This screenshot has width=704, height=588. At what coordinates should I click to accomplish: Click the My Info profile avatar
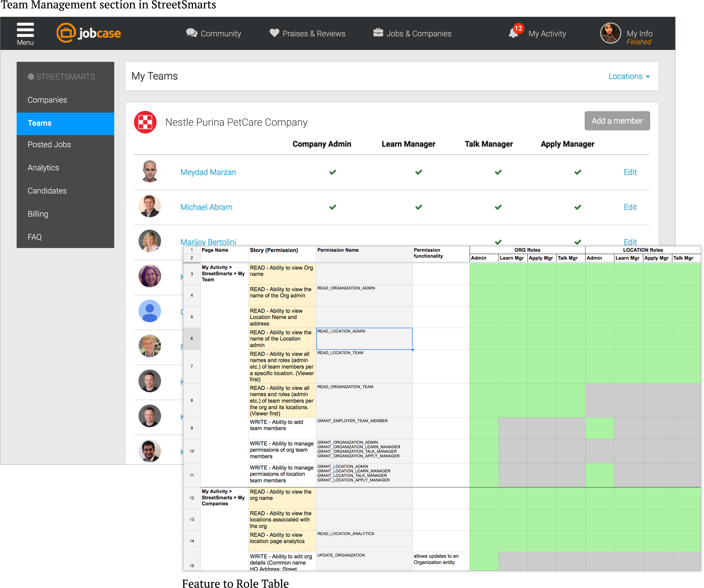[610, 33]
